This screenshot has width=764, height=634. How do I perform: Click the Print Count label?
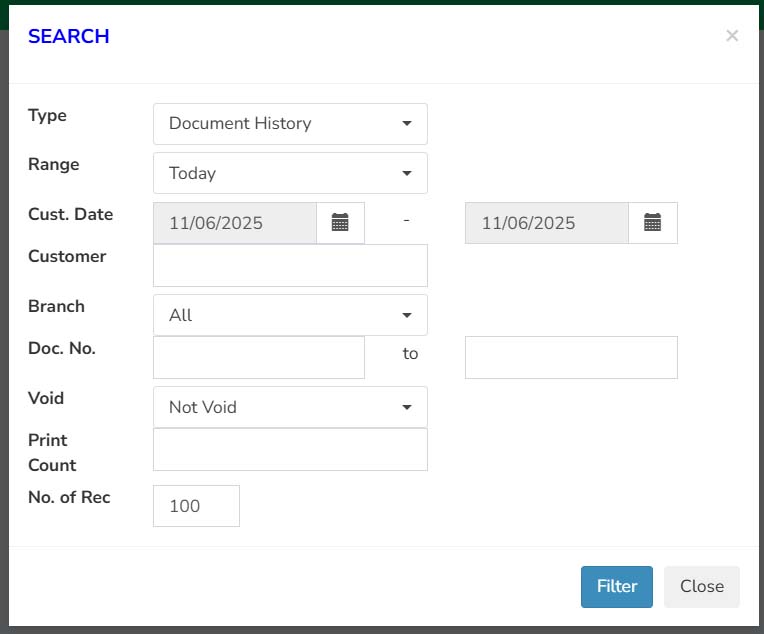[52, 452]
